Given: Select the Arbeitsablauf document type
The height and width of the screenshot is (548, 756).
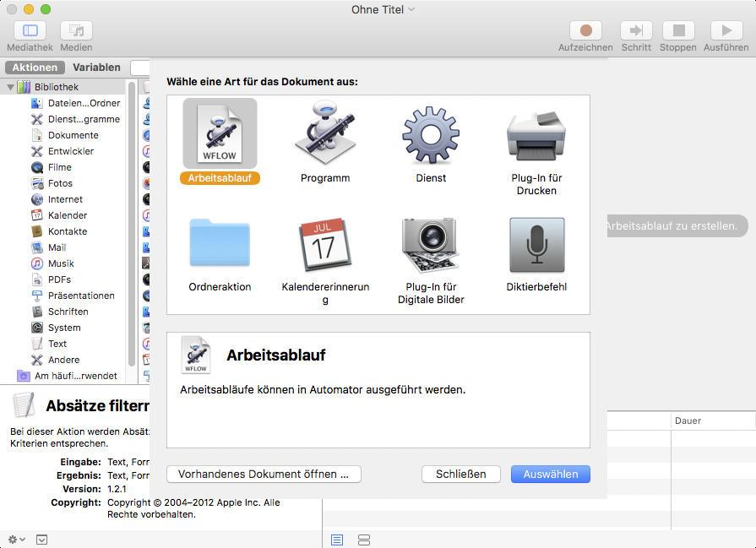Looking at the screenshot, I should (x=220, y=142).
